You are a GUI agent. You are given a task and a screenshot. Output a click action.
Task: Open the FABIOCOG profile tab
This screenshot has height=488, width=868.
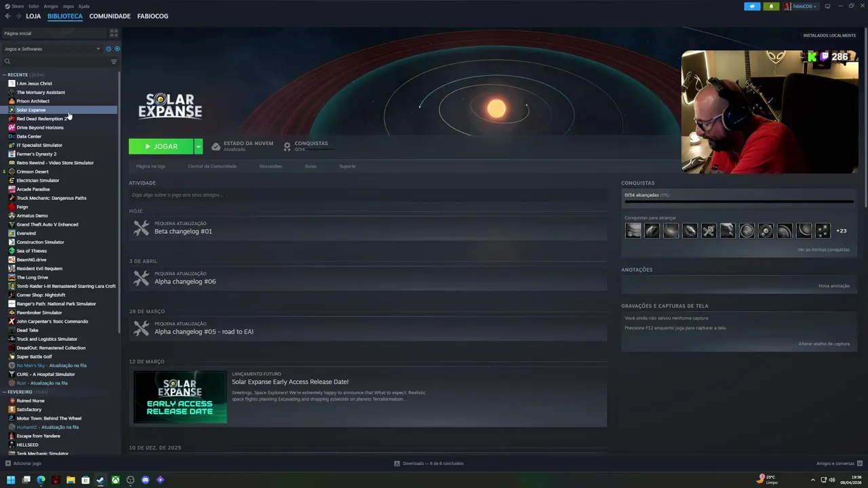153,16
